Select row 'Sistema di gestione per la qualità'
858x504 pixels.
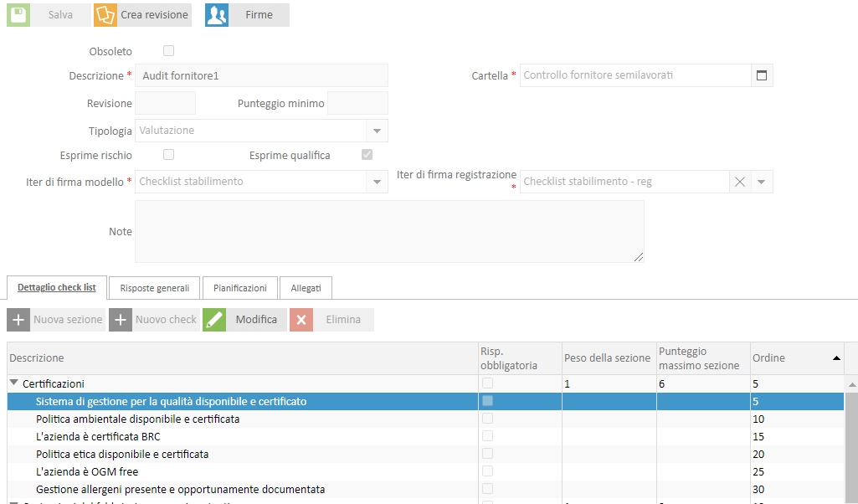click(426, 401)
